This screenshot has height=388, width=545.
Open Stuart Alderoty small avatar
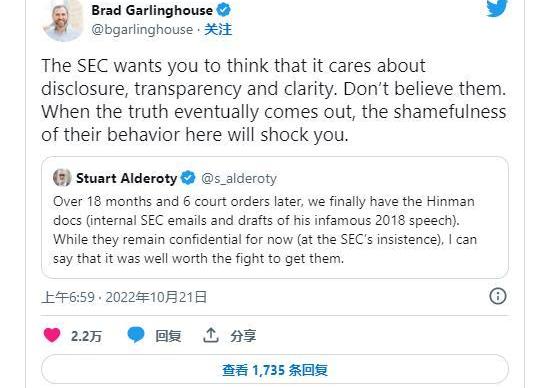pos(62,178)
